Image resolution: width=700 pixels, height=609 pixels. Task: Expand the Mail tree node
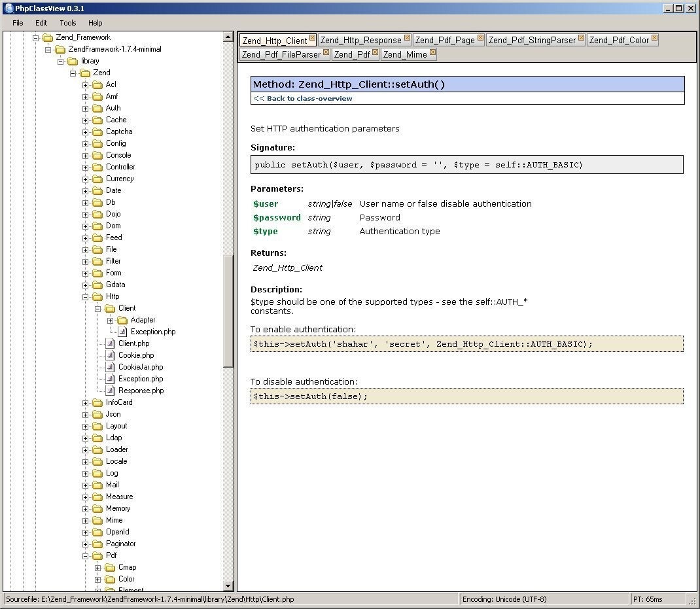tap(86, 485)
